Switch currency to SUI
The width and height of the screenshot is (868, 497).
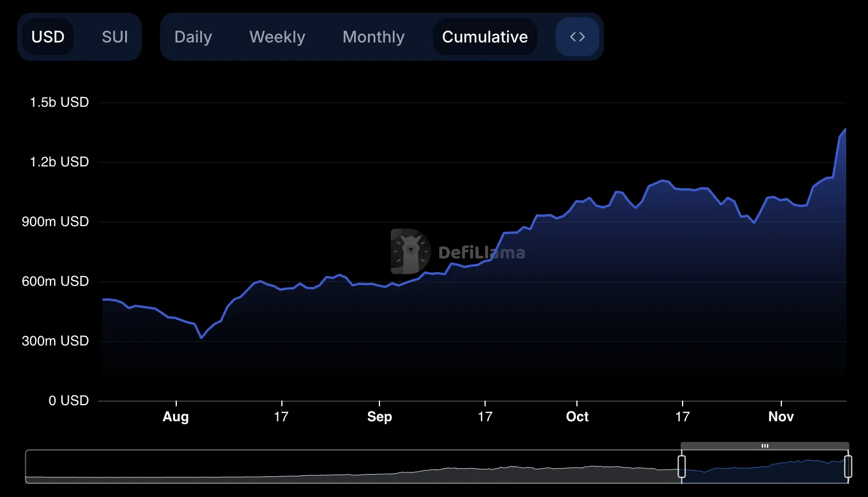tap(115, 37)
